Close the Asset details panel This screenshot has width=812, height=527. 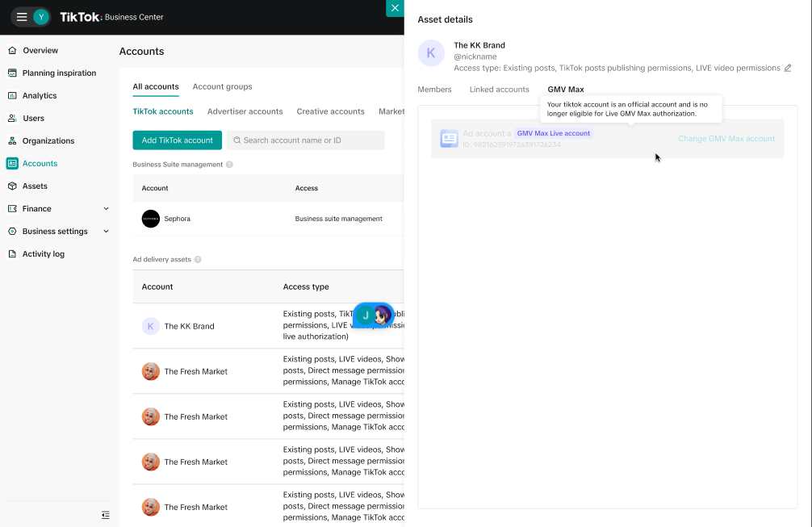coord(395,8)
